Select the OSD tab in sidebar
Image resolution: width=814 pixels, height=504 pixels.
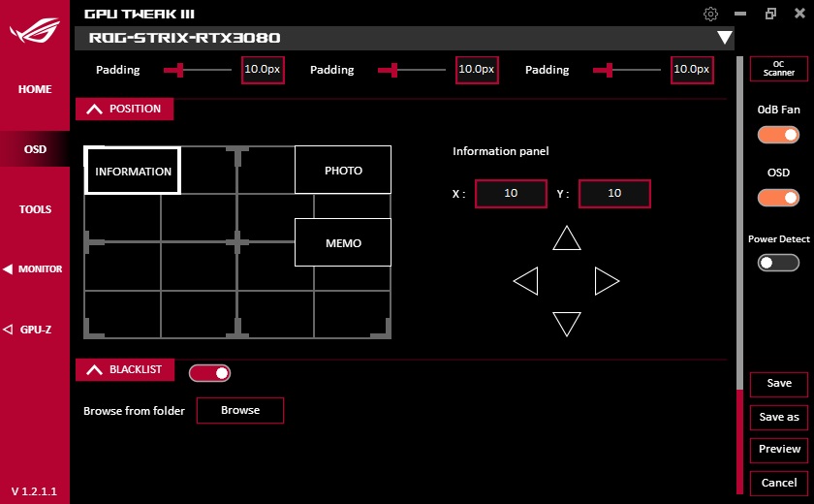point(35,149)
